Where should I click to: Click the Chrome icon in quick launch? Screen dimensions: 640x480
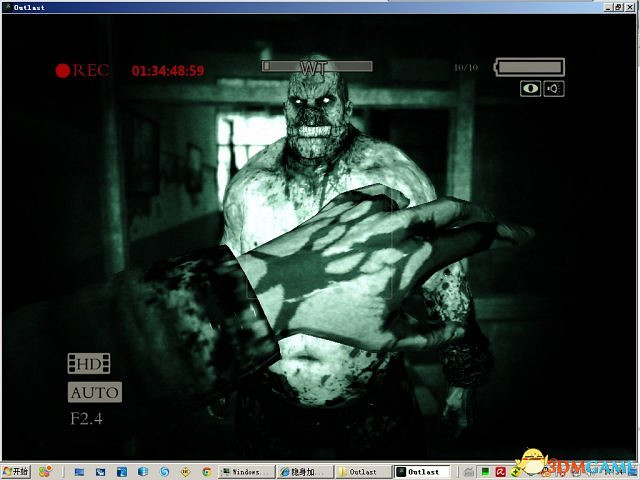[x=207, y=472]
